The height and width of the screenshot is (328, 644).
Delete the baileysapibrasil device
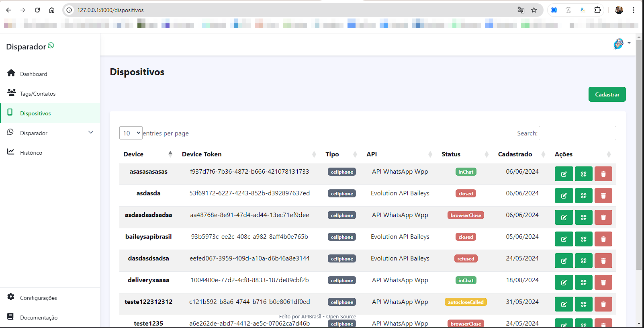[603, 239]
